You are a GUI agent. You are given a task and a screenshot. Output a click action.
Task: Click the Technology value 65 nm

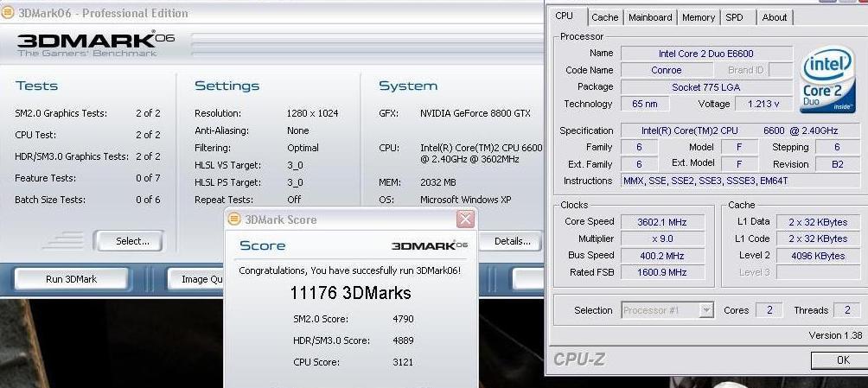coord(645,104)
